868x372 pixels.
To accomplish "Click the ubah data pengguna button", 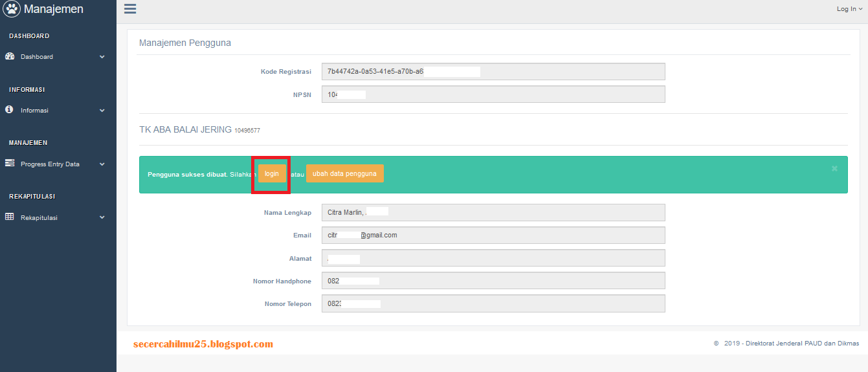I will tap(344, 173).
